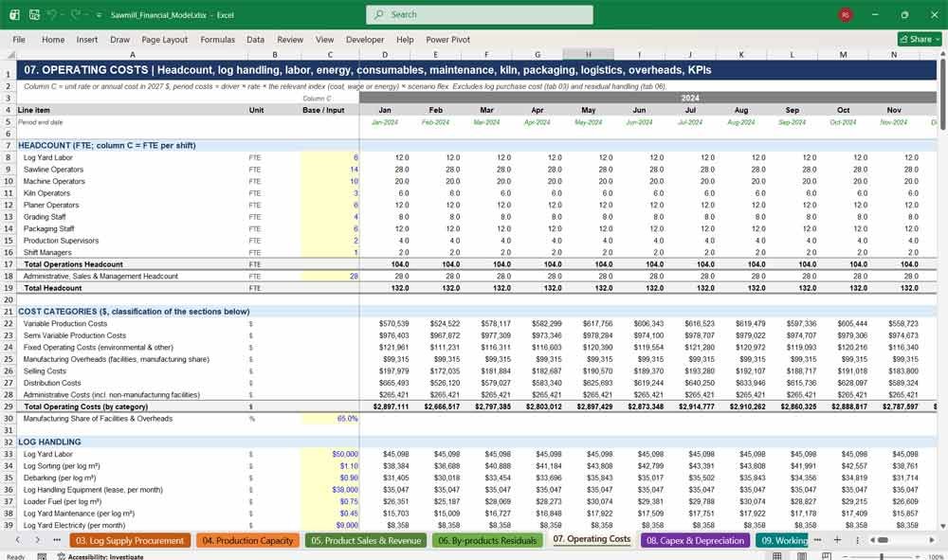Click the zoom slider handle
Image resolution: width=948 pixels, height=560 pixels.
click(x=882, y=556)
